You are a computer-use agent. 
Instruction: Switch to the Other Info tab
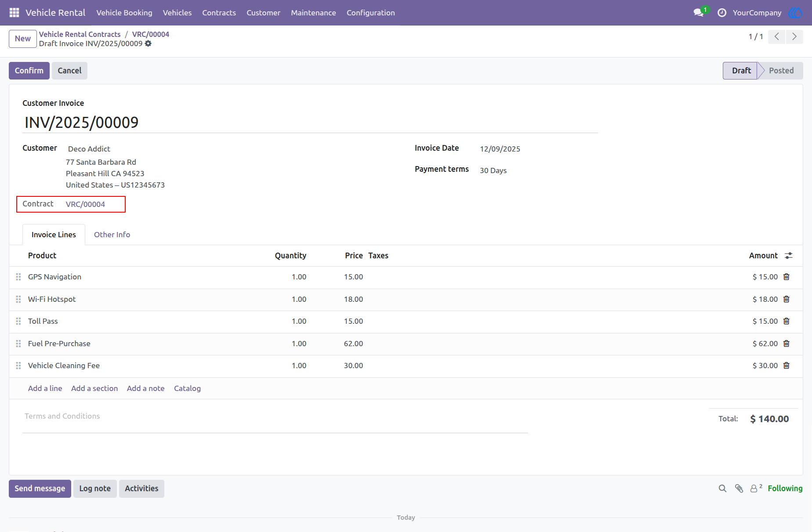pos(112,235)
